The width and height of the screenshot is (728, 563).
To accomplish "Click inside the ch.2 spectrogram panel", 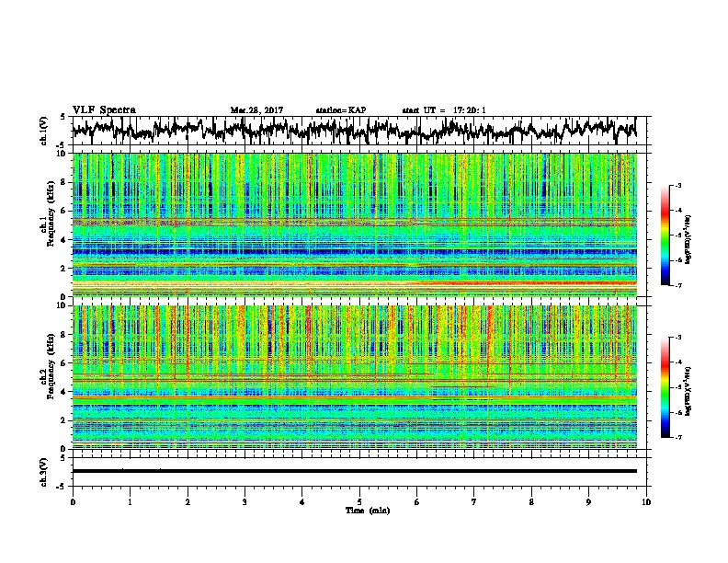I will [354, 377].
